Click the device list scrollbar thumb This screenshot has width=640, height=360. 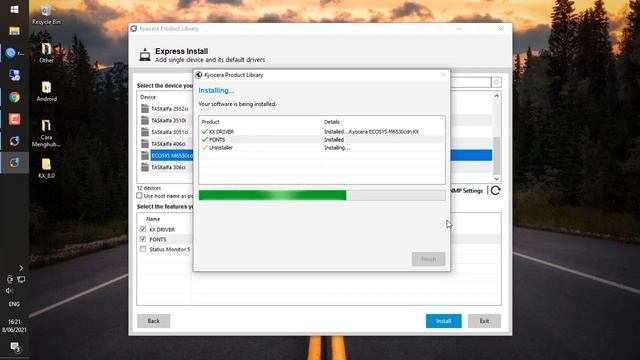[496, 156]
